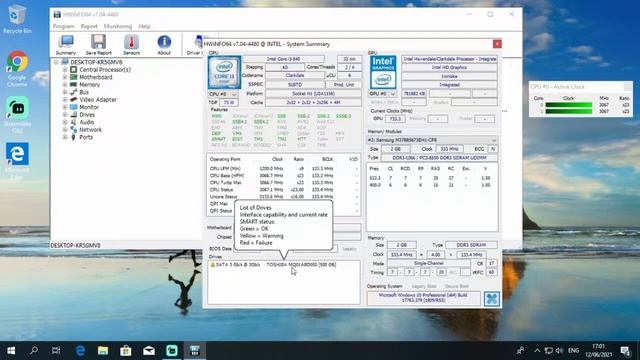640x360 pixels.
Task: Open Mail app from taskbar
Action: point(149,351)
